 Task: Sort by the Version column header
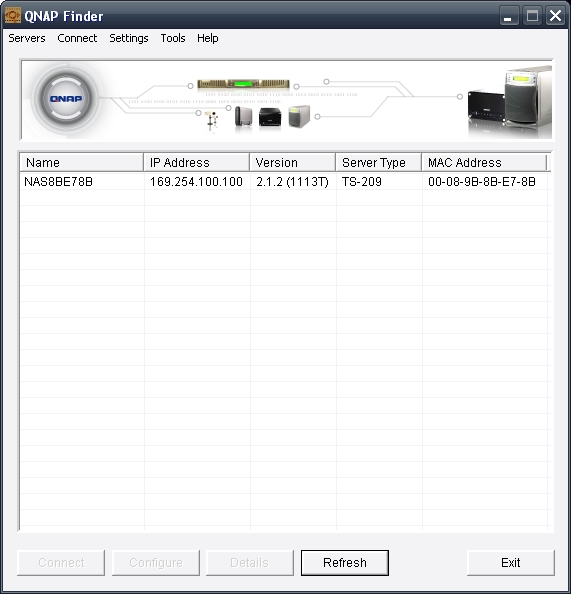click(x=293, y=163)
